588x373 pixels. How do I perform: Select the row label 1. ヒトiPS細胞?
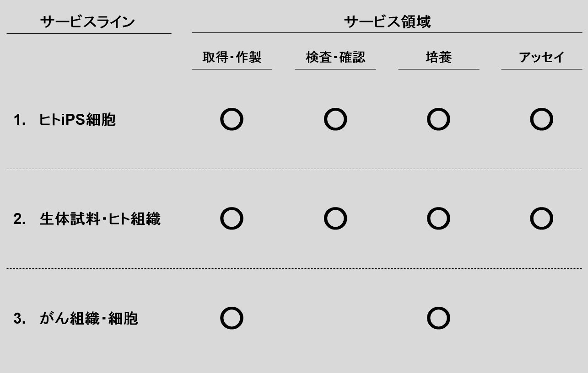pyautogui.click(x=65, y=120)
